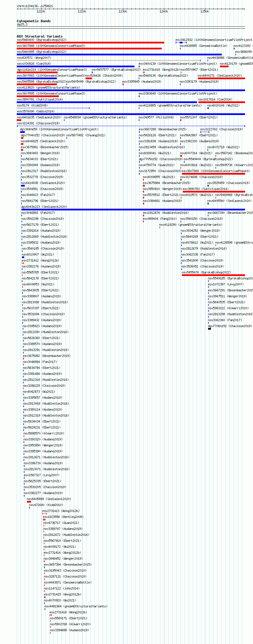Click nsv3940483 (Wenger2019) label
253x644 pixels.
[x=40, y=153]
